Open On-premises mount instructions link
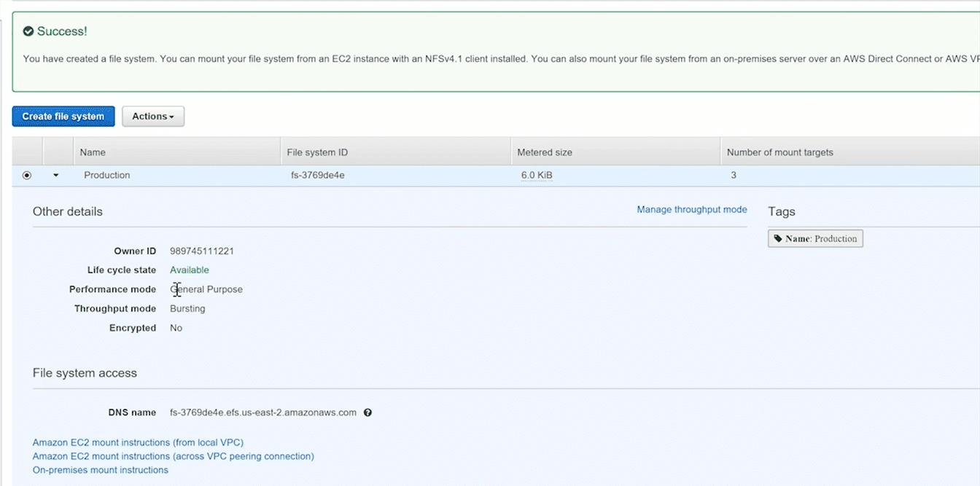The height and width of the screenshot is (486, 980). click(x=101, y=470)
